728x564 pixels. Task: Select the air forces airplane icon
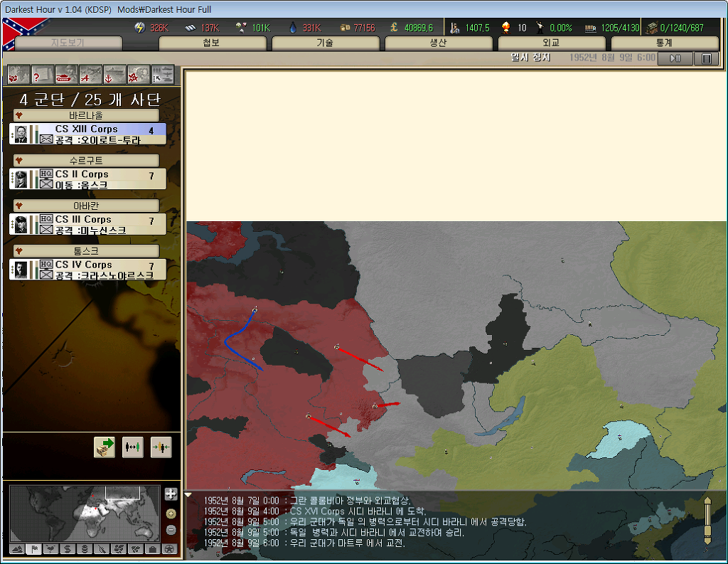pyautogui.click(x=90, y=75)
